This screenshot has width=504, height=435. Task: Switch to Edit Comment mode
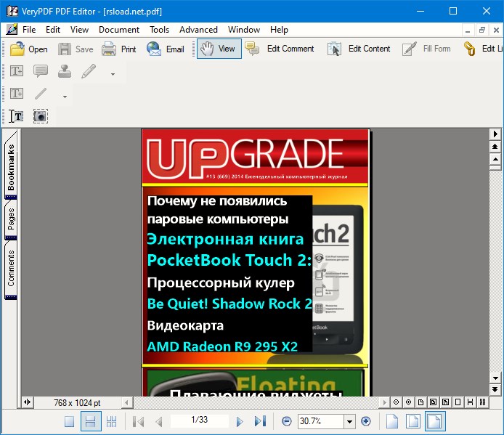point(279,49)
